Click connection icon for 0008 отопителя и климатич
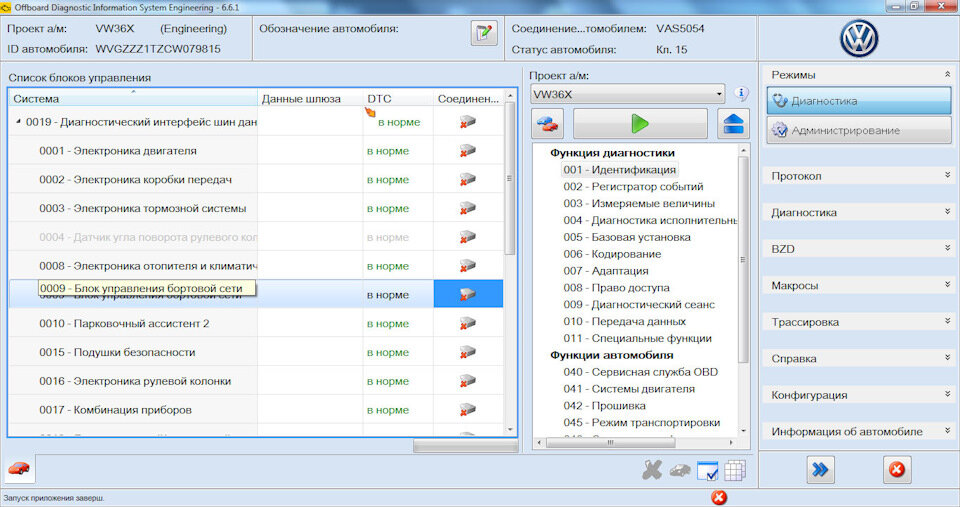This screenshot has height=507, width=960. click(x=468, y=266)
